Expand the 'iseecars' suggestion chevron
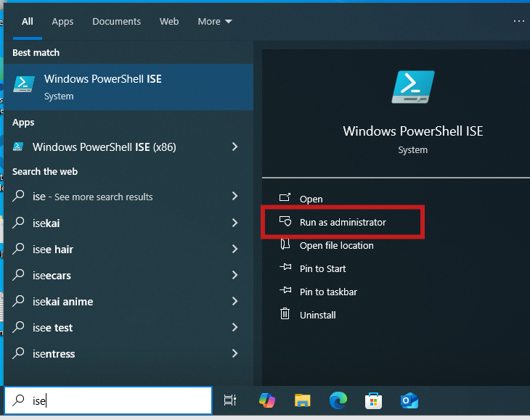 (x=235, y=275)
